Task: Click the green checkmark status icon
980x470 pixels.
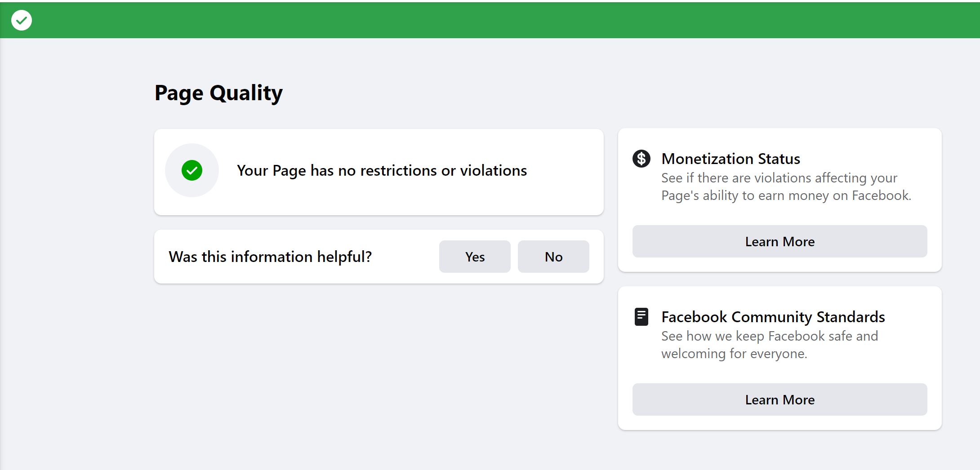Action: click(x=192, y=170)
